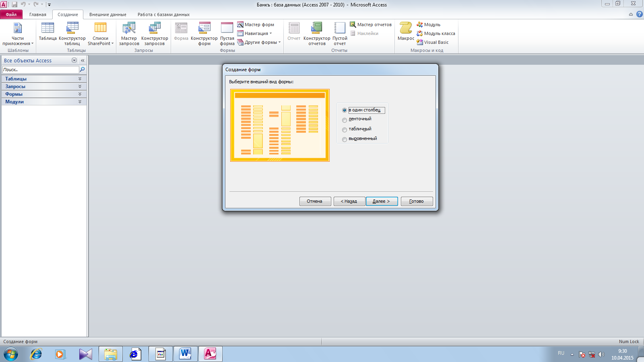
Task: Launch the Report Wizard (Мастер отчетов)
Action: (x=371, y=25)
